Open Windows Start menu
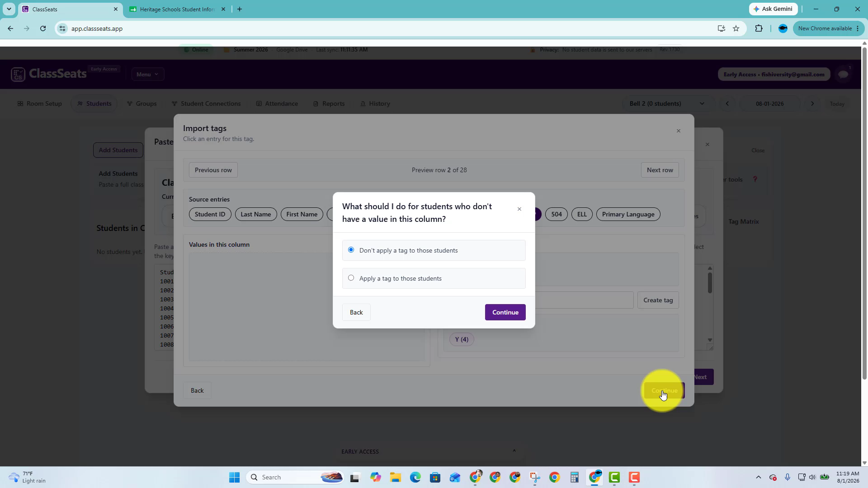This screenshot has height=488, width=868. [x=234, y=477]
